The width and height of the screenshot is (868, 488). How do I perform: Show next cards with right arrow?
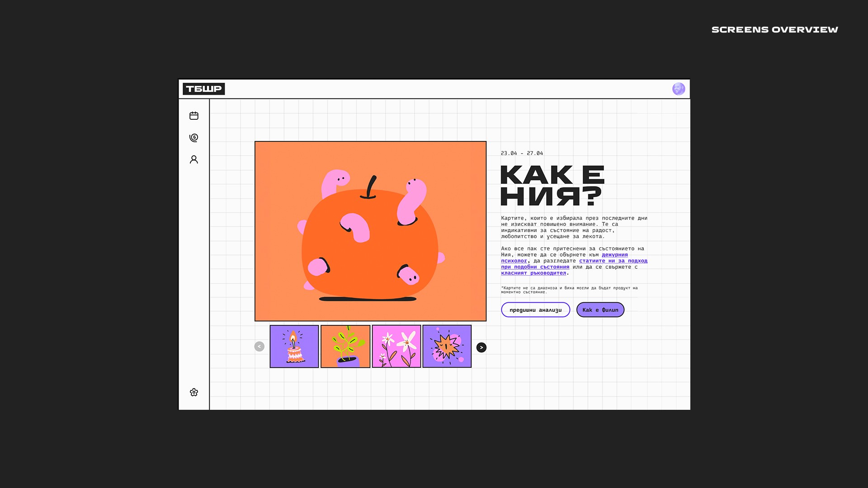(481, 347)
